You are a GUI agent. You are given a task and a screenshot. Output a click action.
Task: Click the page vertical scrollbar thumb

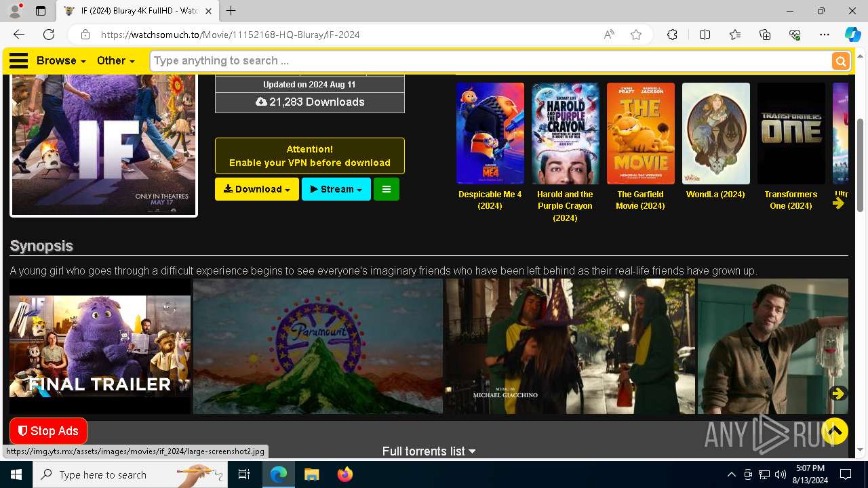861,166
